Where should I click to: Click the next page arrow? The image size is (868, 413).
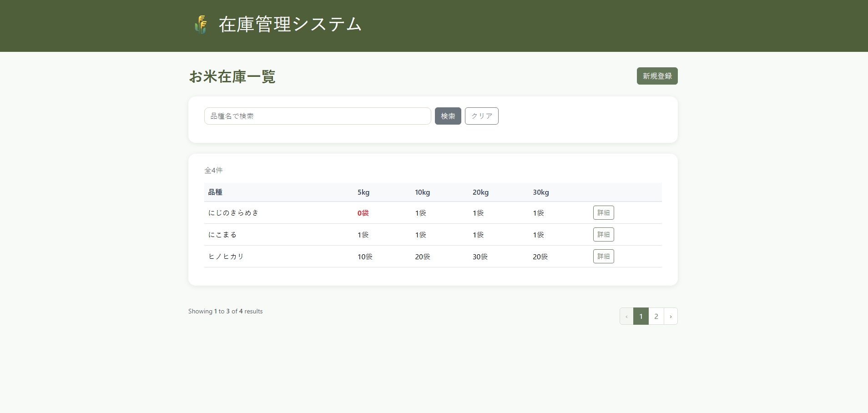[x=671, y=316]
